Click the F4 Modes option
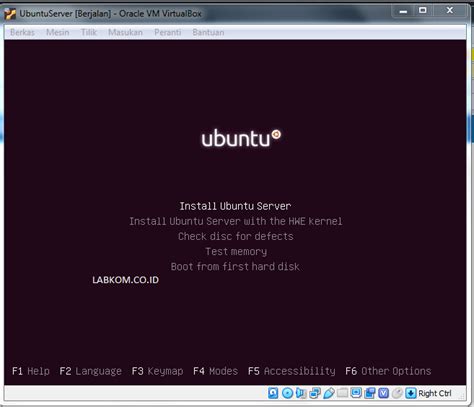Viewport: 474px width, 407px height. [x=215, y=371]
